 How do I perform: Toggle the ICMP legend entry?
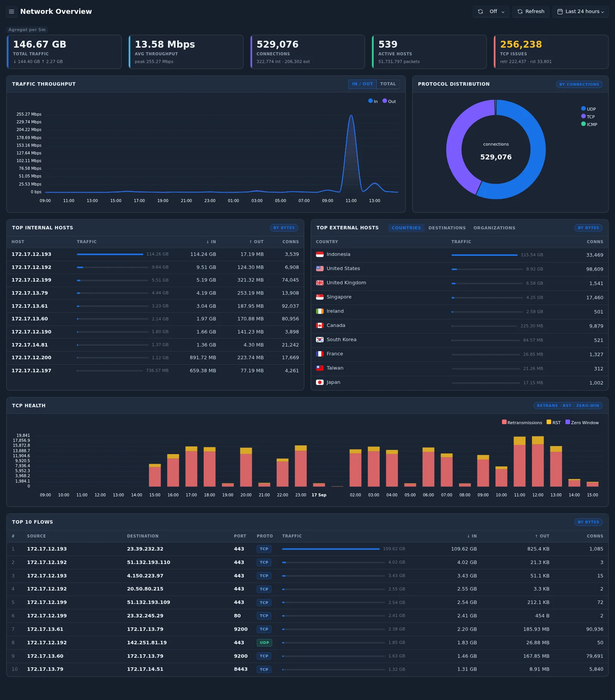(x=589, y=124)
